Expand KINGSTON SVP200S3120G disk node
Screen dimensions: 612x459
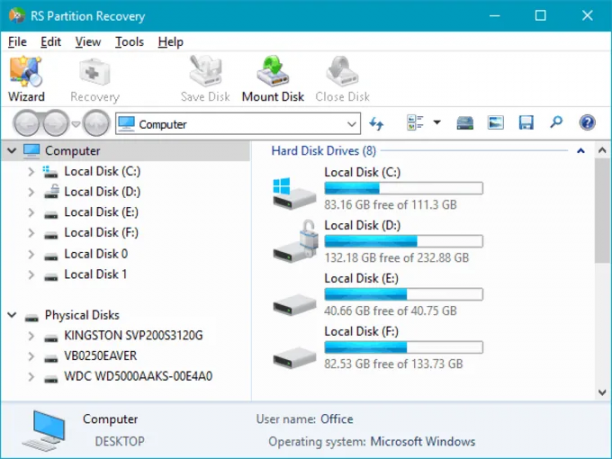(x=31, y=336)
